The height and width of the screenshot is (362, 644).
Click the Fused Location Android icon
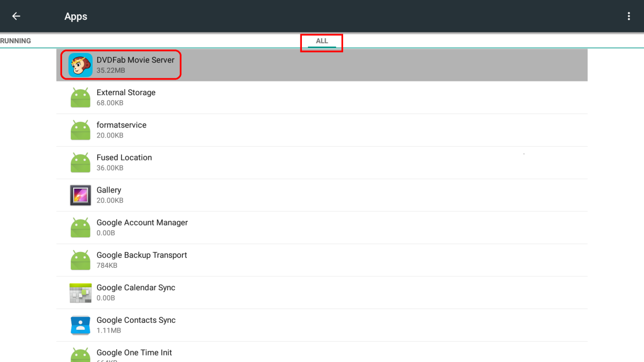pos(80,163)
